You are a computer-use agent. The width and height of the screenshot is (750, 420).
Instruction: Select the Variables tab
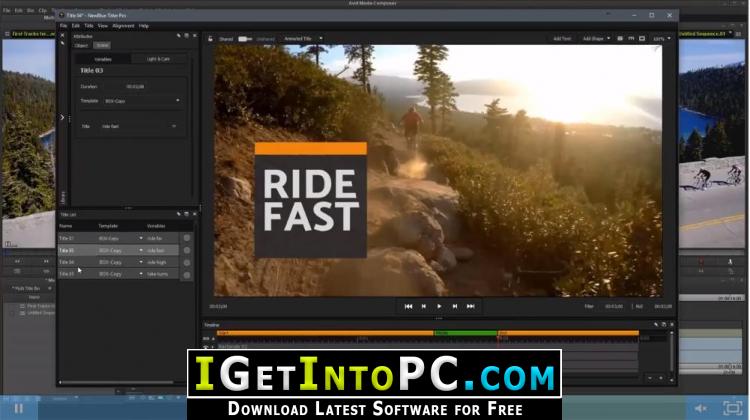pyautogui.click(x=103, y=59)
